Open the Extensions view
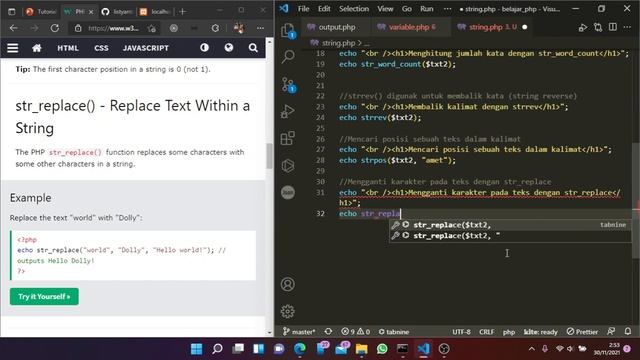 (x=288, y=138)
